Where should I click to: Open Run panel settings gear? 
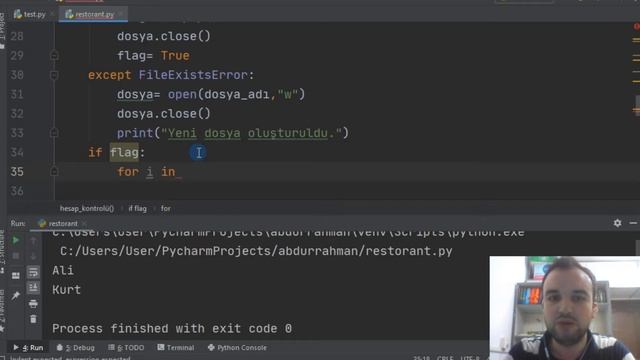(x=617, y=223)
